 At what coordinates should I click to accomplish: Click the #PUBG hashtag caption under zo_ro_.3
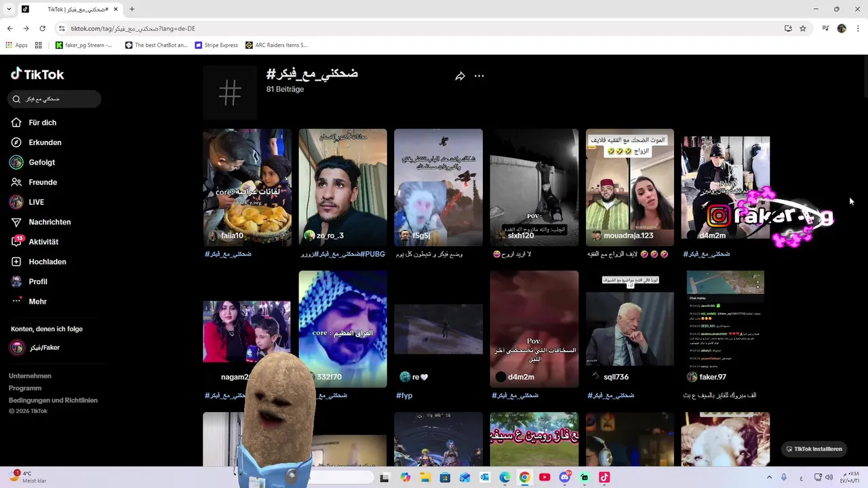coord(374,254)
